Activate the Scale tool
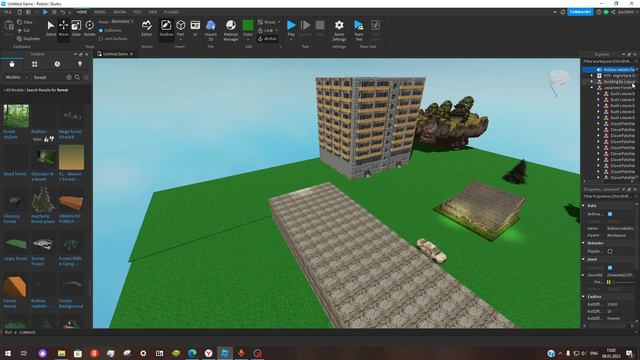 (76, 28)
